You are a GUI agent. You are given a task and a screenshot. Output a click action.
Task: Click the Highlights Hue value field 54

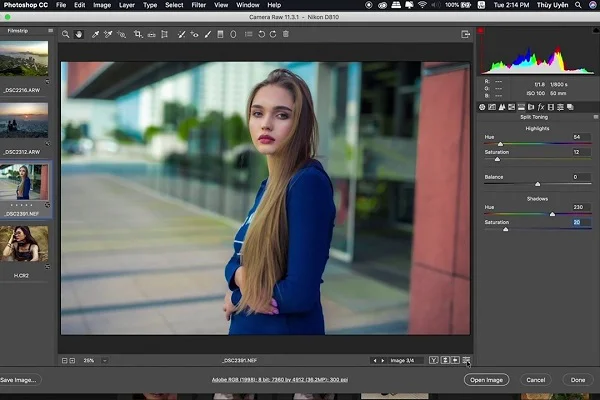tap(581, 137)
